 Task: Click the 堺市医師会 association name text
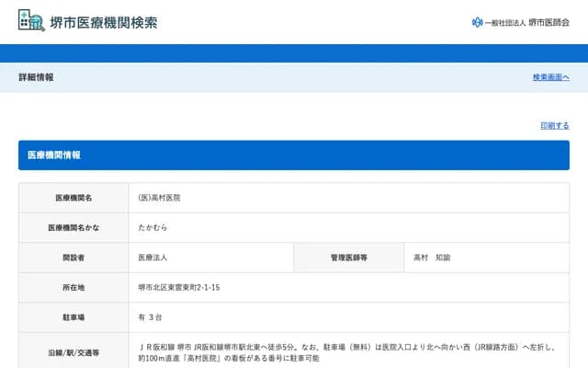tap(548, 23)
